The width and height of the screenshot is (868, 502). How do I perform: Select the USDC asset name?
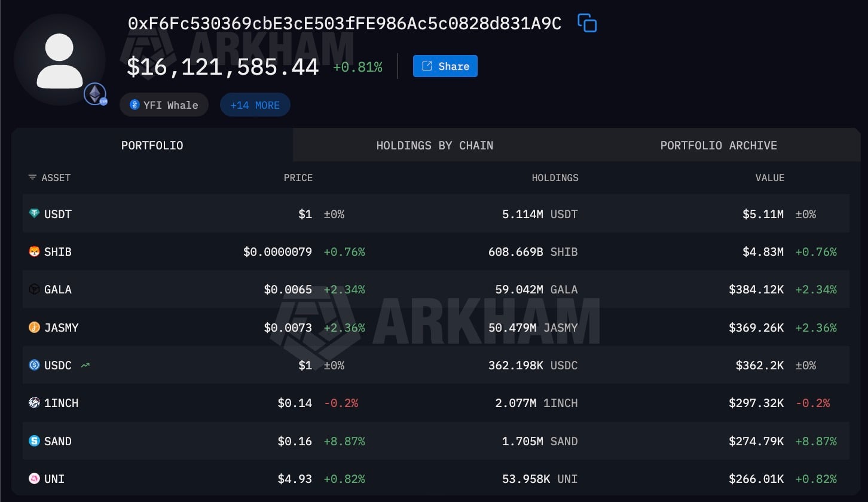pos(58,365)
